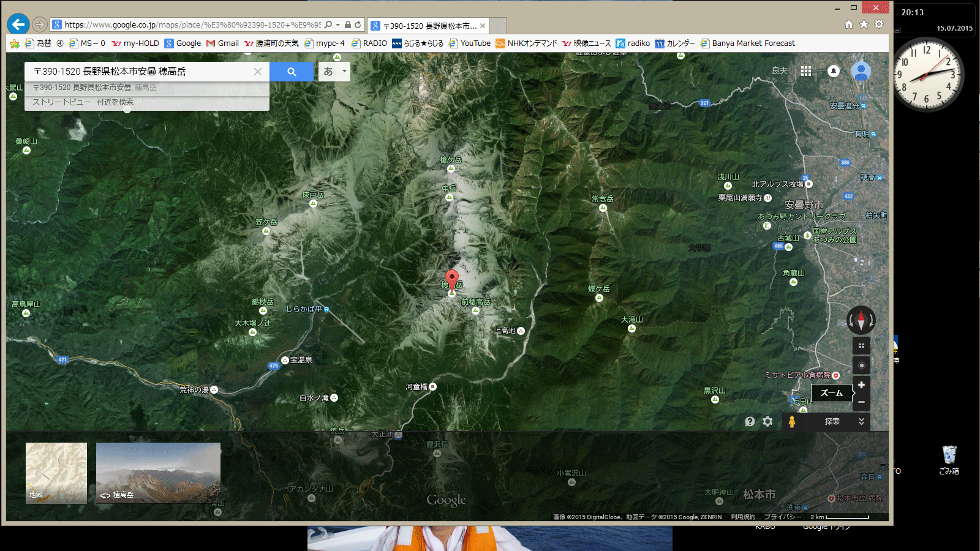Open the 為替 bookmark

pyautogui.click(x=38, y=43)
